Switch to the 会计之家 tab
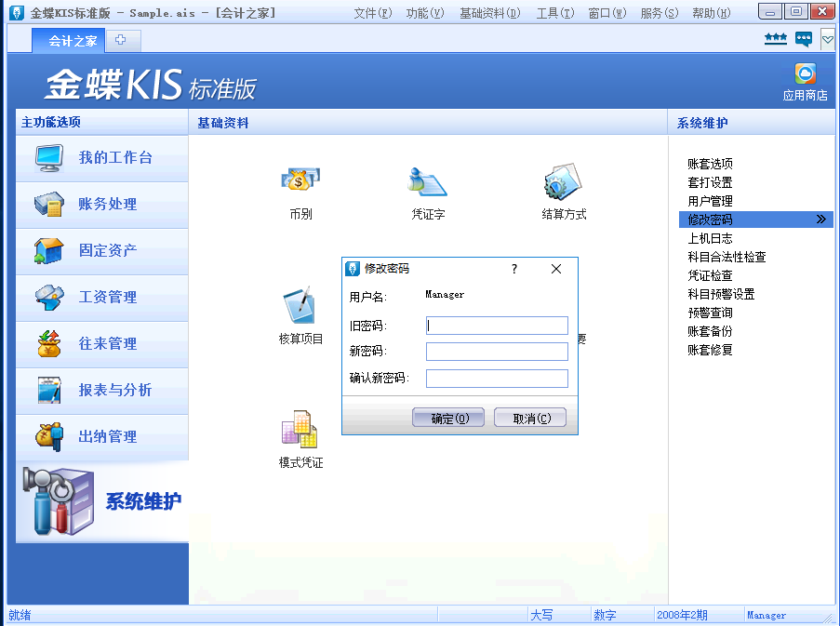 (68, 41)
